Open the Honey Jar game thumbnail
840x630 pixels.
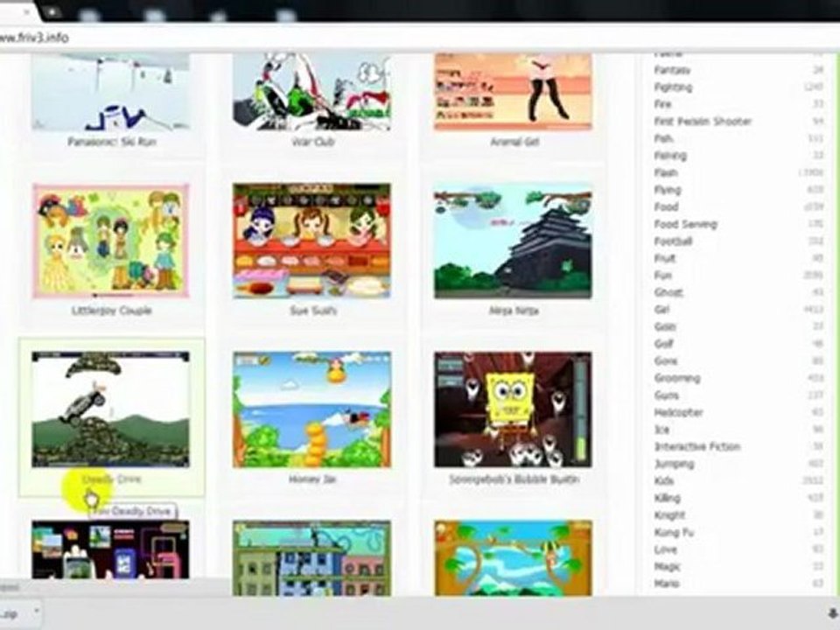[311, 409]
